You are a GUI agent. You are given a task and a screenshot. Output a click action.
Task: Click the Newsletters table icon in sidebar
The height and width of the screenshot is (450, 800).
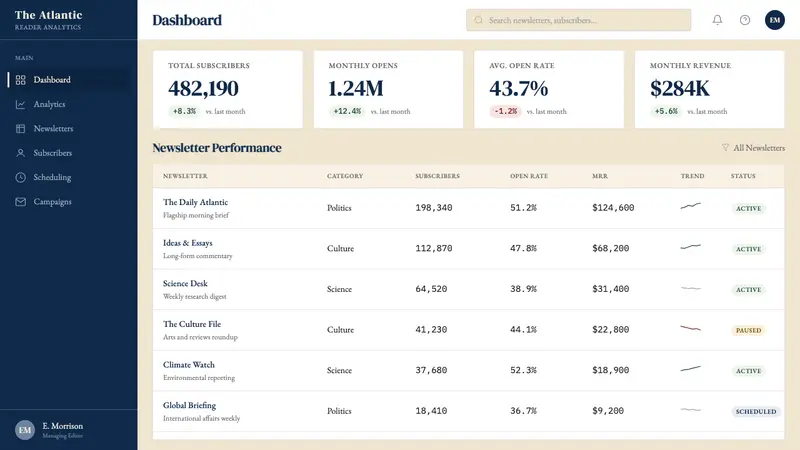click(x=20, y=129)
